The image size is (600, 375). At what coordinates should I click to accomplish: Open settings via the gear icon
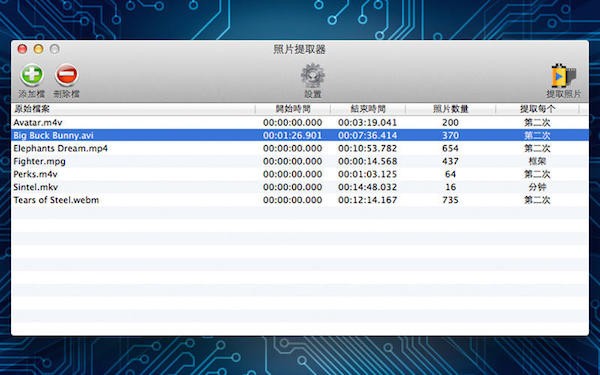pyautogui.click(x=313, y=76)
